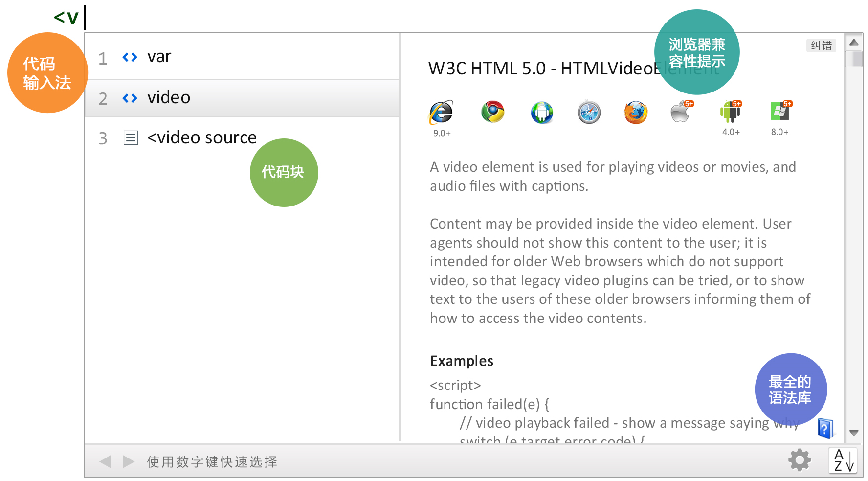
Task: Click the 使用数字键快速选择 hint text
Action: (x=212, y=462)
